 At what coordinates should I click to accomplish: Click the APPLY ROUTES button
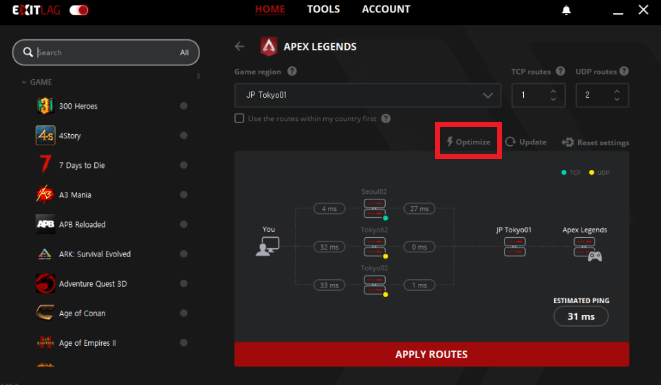tap(432, 354)
